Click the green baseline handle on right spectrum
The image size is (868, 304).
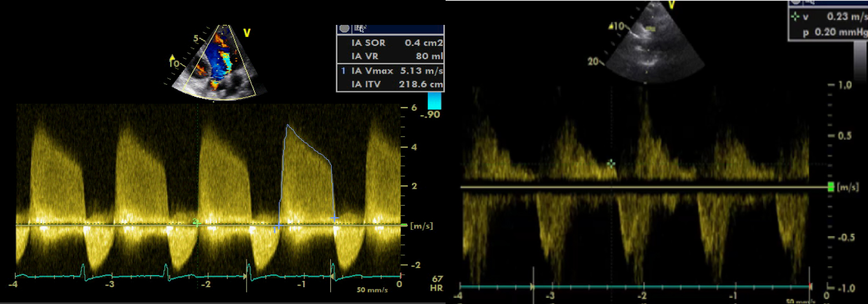point(832,187)
